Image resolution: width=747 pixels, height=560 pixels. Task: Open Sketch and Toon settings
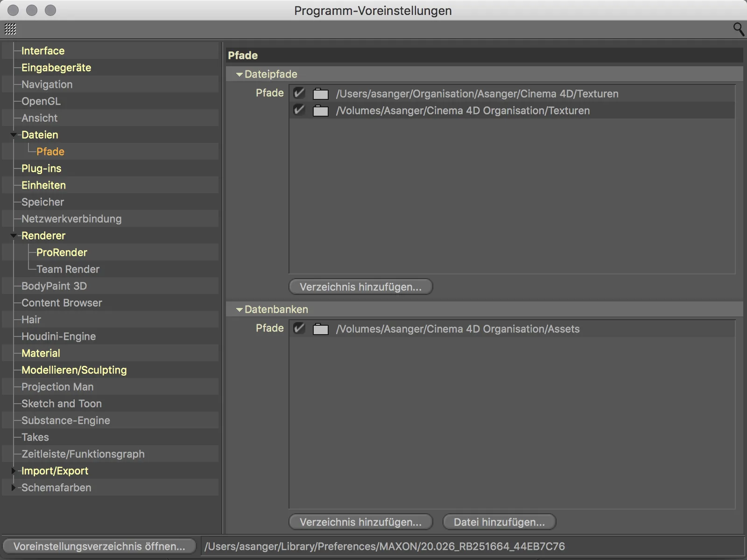pos(62,404)
